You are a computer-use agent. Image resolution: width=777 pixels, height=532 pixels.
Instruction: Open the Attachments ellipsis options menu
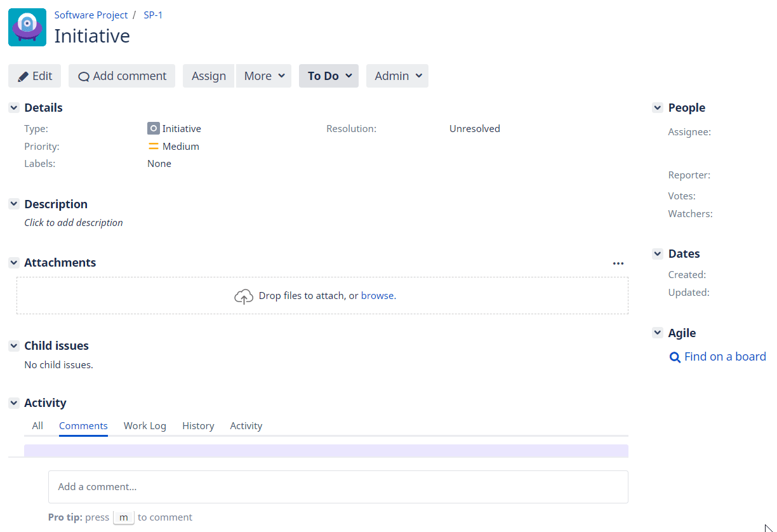point(618,263)
